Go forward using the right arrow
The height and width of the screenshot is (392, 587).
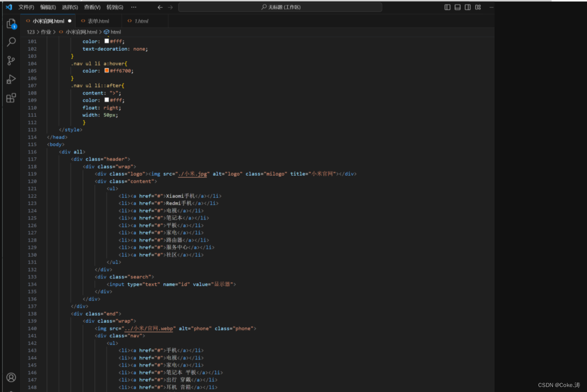(170, 7)
